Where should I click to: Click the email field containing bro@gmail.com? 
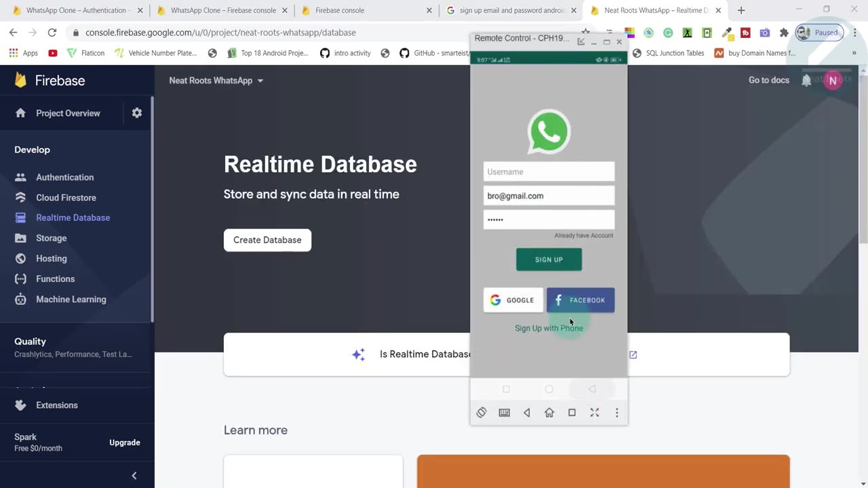(x=549, y=196)
